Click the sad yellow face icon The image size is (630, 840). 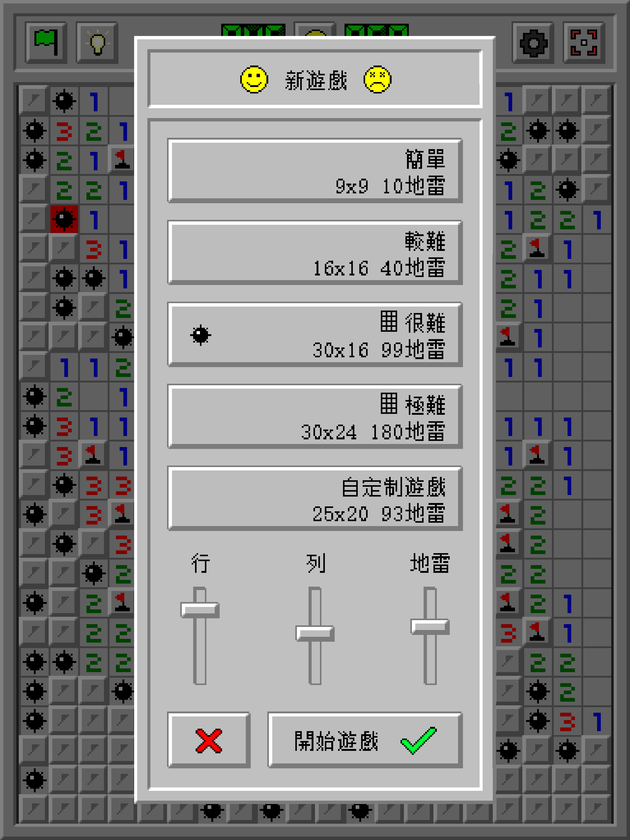(x=377, y=80)
